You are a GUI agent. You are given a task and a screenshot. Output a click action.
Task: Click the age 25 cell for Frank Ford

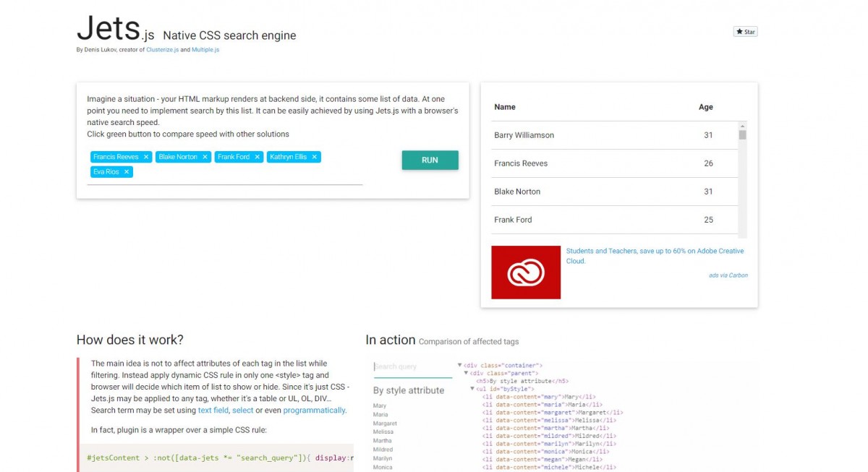(708, 220)
